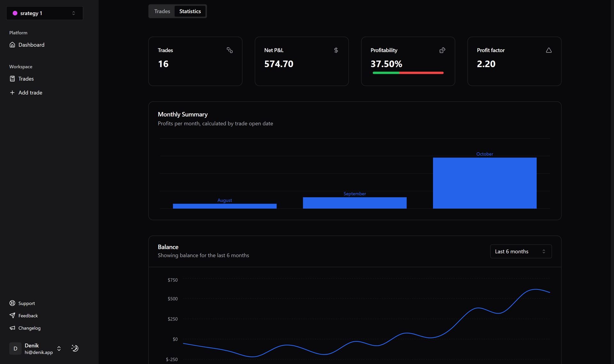Screen dimensions: 614x364
Task: Click the plus icon for Add trade
Action: 12,92
